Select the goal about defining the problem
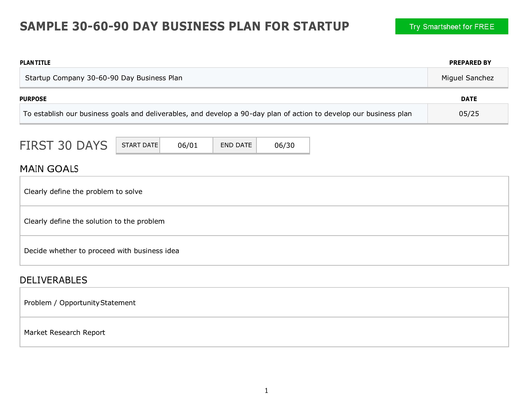Image resolution: width=532 pixels, height=411 pixels. 264,191
